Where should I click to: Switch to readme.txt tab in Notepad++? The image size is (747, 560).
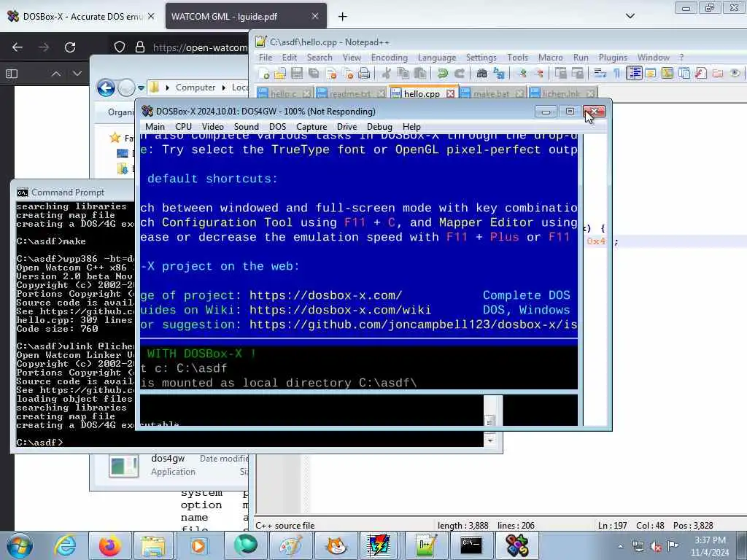[x=350, y=94]
